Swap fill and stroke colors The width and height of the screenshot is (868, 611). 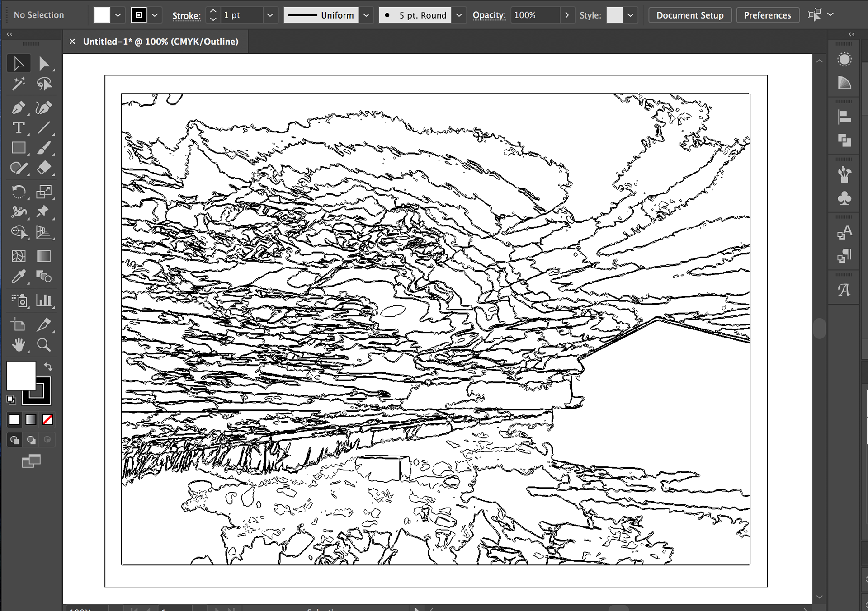click(x=48, y=367)
